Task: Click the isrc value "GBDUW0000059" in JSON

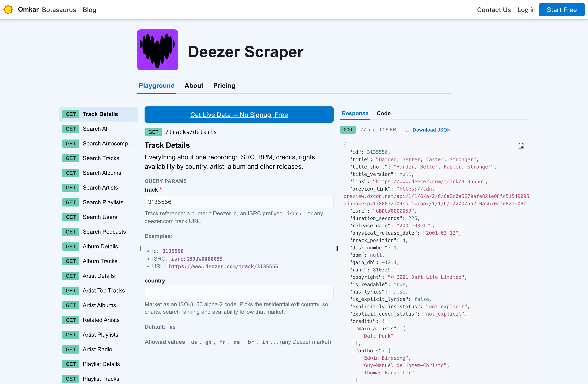Action: (x=393, y=211)
